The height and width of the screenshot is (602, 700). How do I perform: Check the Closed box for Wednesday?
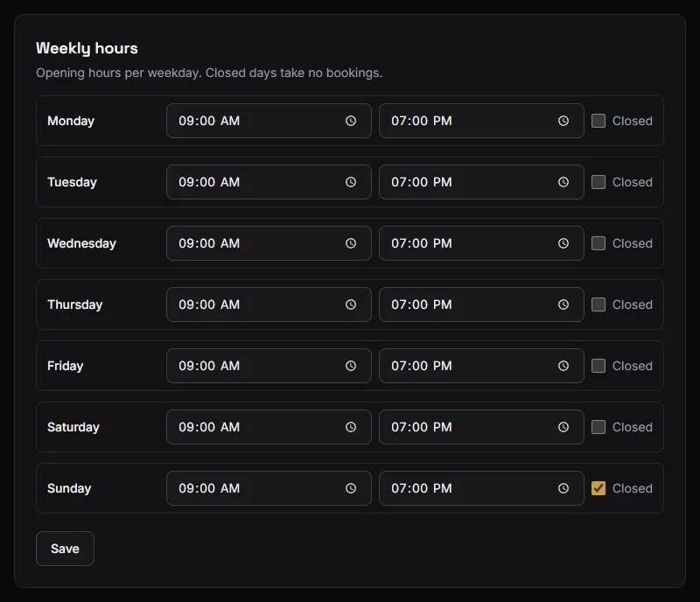[598, 243]
